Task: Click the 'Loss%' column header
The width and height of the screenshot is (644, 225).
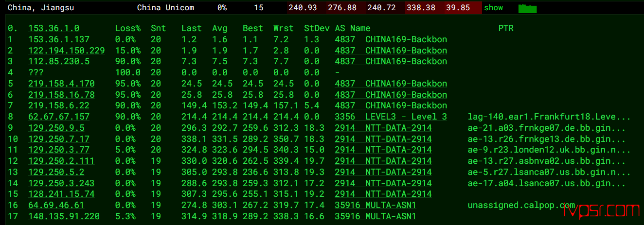Action: (x=128, y=28)
